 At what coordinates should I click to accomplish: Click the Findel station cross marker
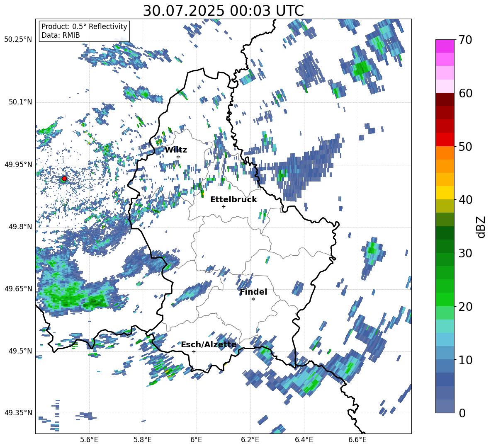coord(253,299)
